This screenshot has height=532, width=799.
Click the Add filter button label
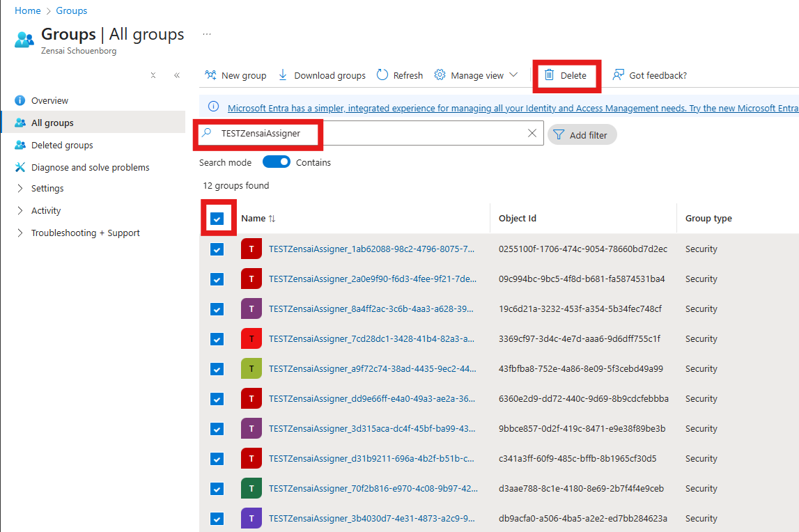point(588,135)
